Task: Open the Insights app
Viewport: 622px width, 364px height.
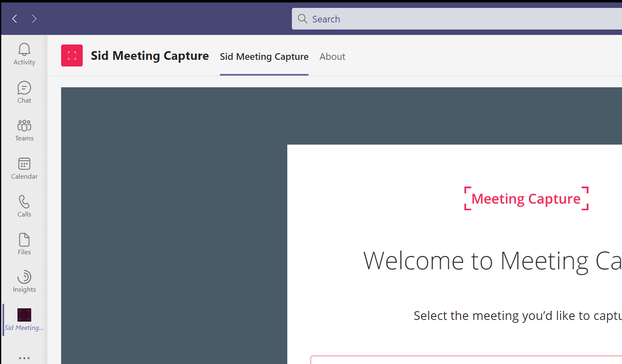Action: [24, 282]
